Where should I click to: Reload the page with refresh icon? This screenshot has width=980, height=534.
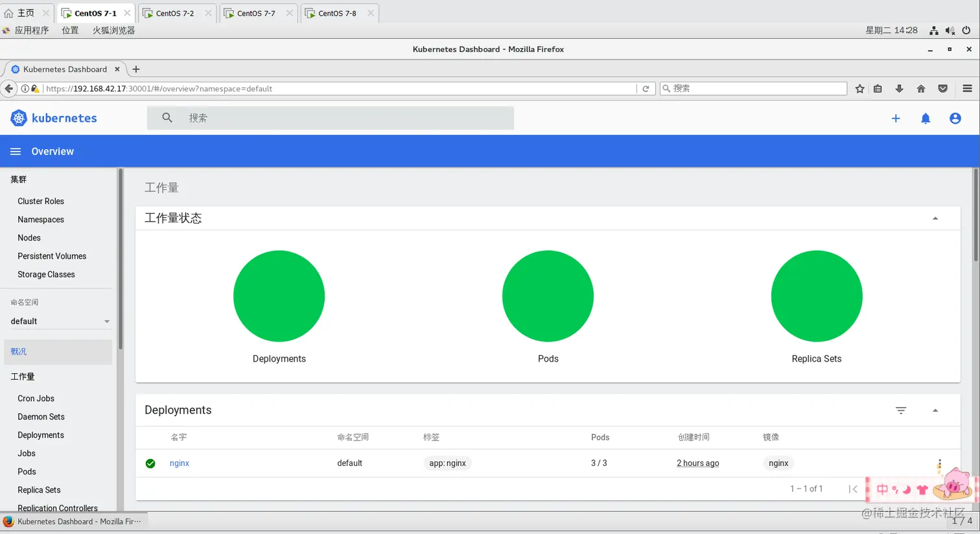tap(646, 89)
